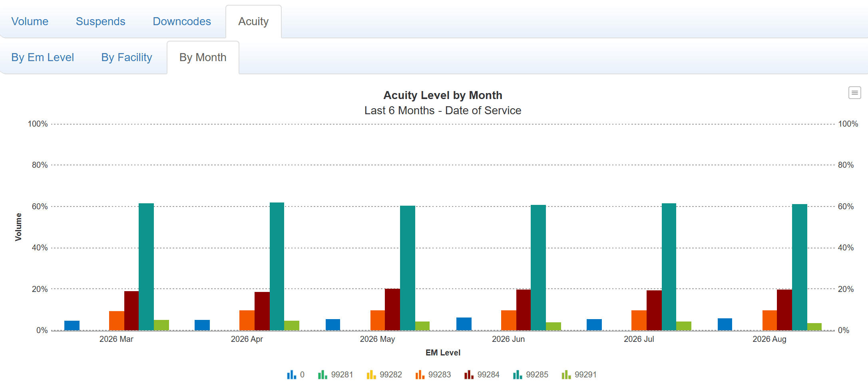Image resolution: width=868 pixels, height=389 pixels.
Task: Click the EM Level axis title
Action: click(x=443, y=353)
